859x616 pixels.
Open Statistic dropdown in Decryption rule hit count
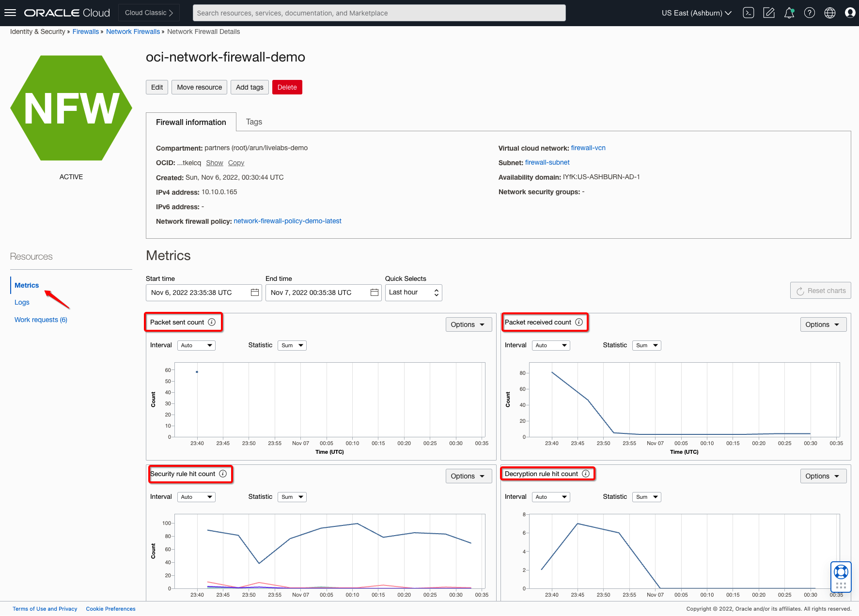(x=647, y=497)
